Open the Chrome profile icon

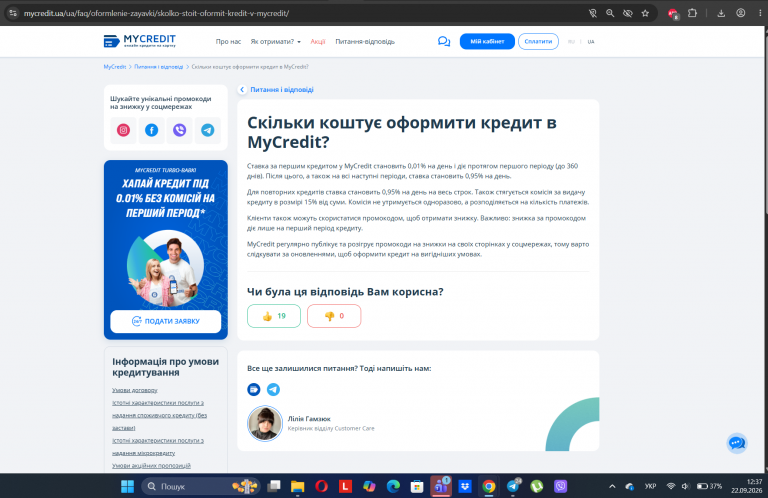(741, 13)
